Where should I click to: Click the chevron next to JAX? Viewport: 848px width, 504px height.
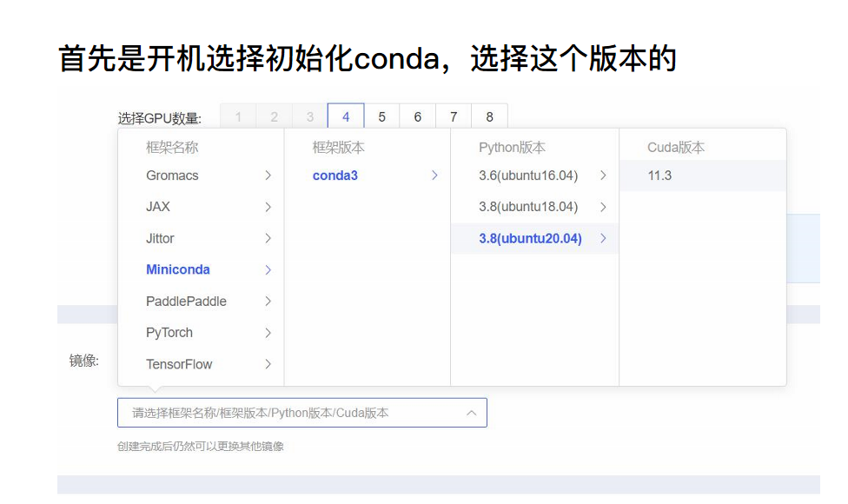coord(268,207)
